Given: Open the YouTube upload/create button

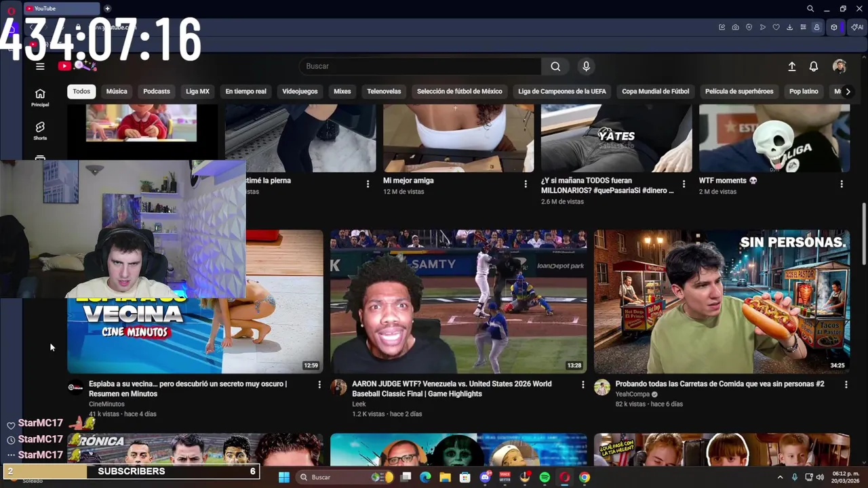Looking at the screenshot, I should tap(791, 66).
